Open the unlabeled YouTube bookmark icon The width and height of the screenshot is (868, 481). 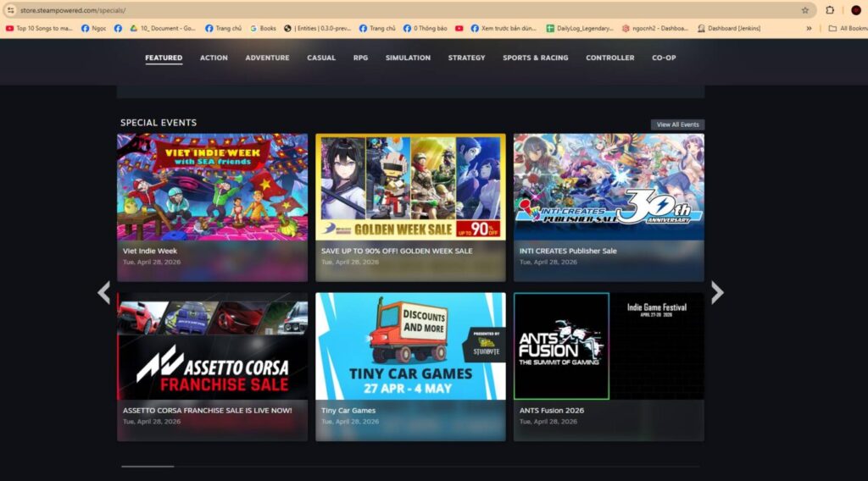(459, 28)
